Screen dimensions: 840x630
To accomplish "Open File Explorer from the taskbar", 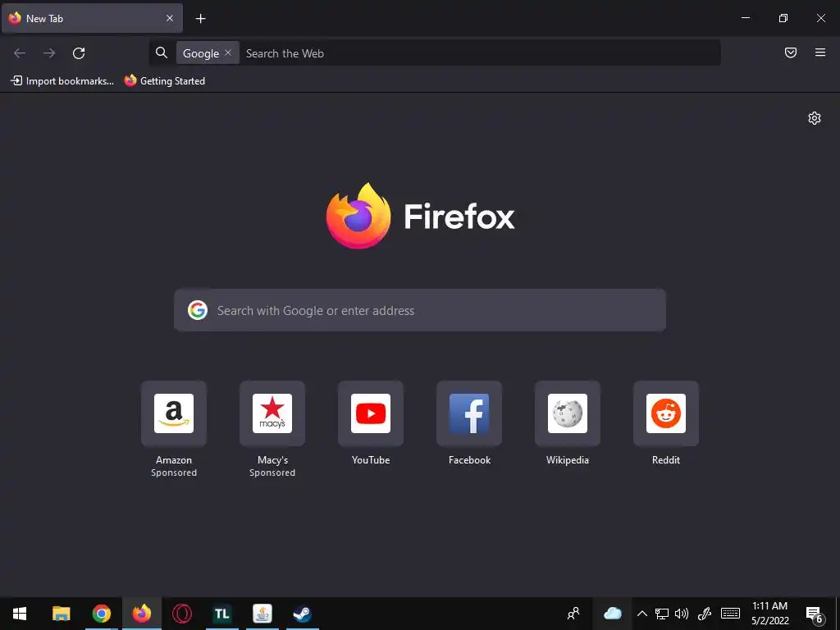I will pyautogui.click(x=61, y=614).
